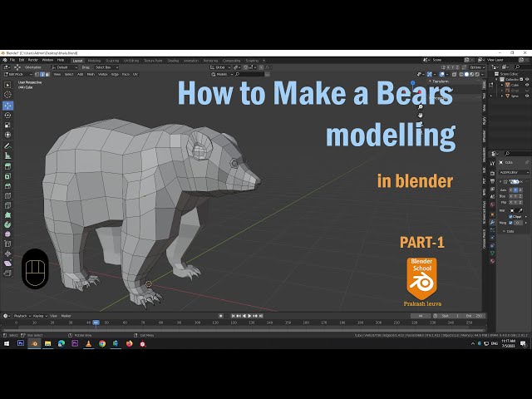532x399 pixels.
Task: Select the Shear tool
Action: pos(7,264)
